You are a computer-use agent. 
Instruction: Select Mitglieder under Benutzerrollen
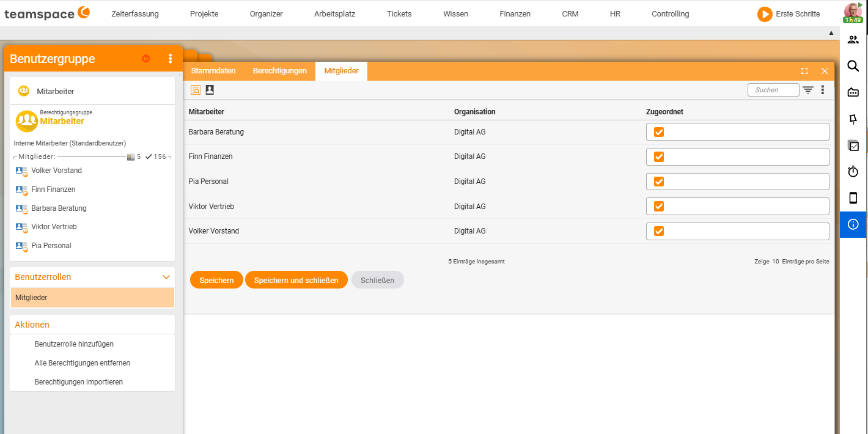pos(92,298)
